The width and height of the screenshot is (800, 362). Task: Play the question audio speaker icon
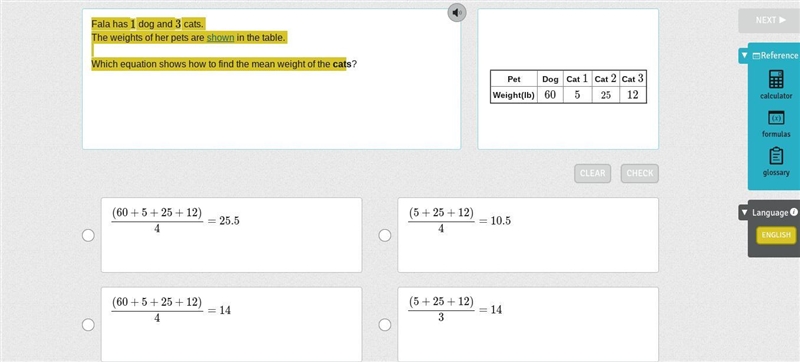click(457, 12)
